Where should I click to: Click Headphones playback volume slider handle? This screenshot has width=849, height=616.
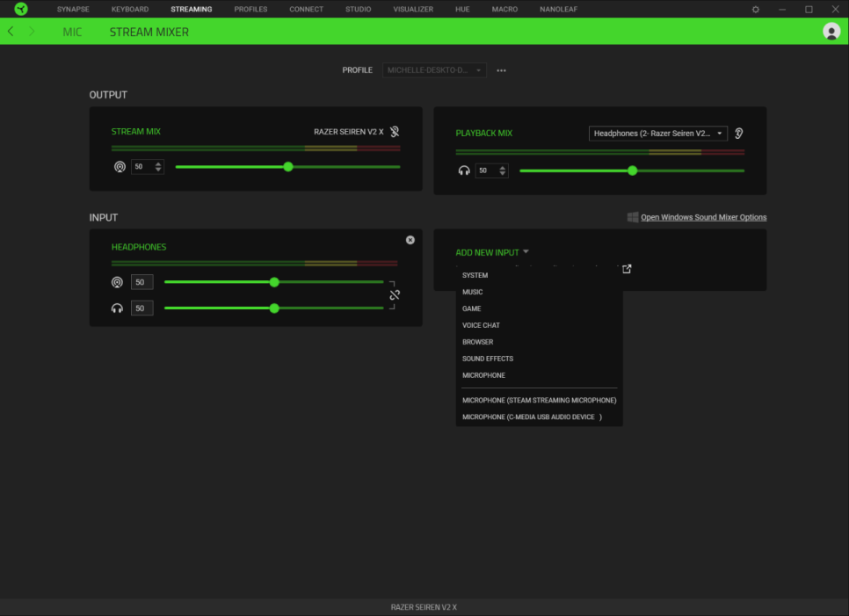274,308
